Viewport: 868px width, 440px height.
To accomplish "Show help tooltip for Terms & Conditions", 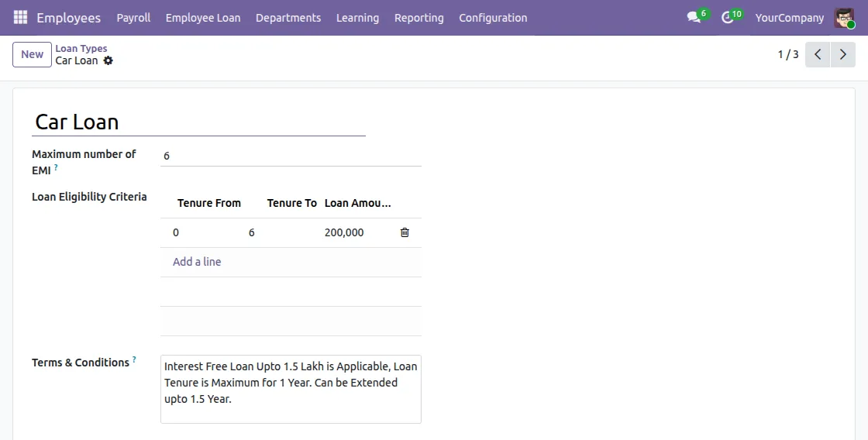I will [x=134, y=359].
